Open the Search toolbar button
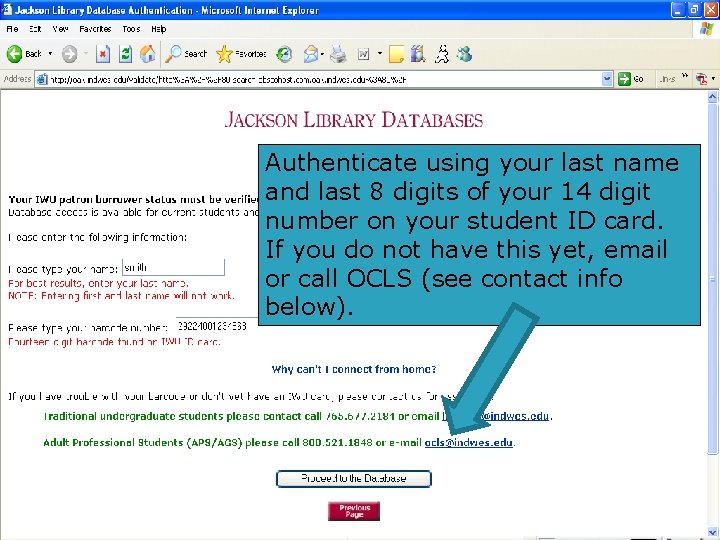 pyautogui.click(x=186, y=54)
